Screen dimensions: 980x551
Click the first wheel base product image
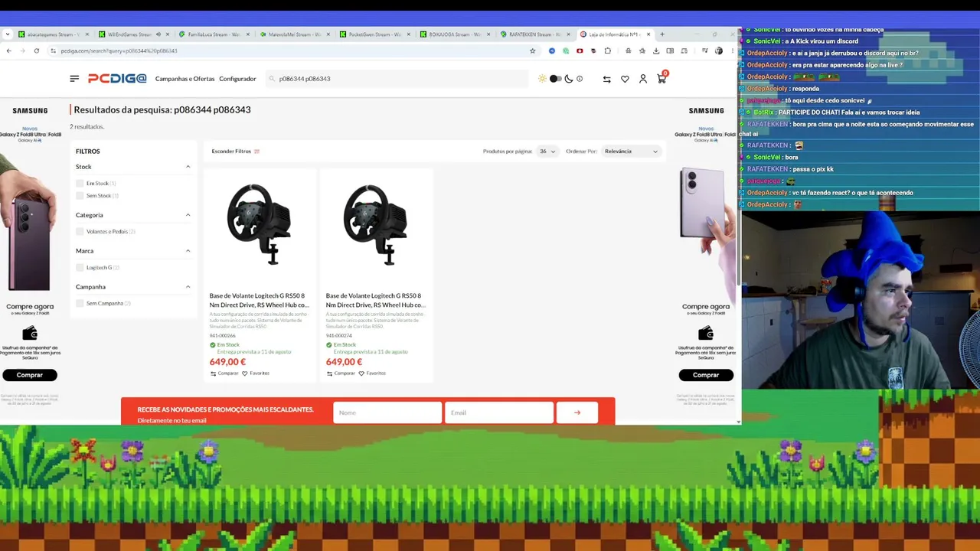[x=259, y=224]
